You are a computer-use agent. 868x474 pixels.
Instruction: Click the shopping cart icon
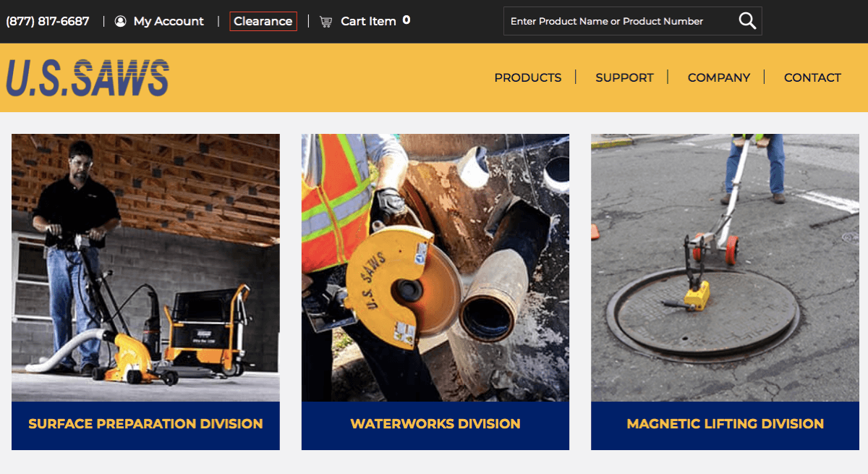(x=326, y=22)
